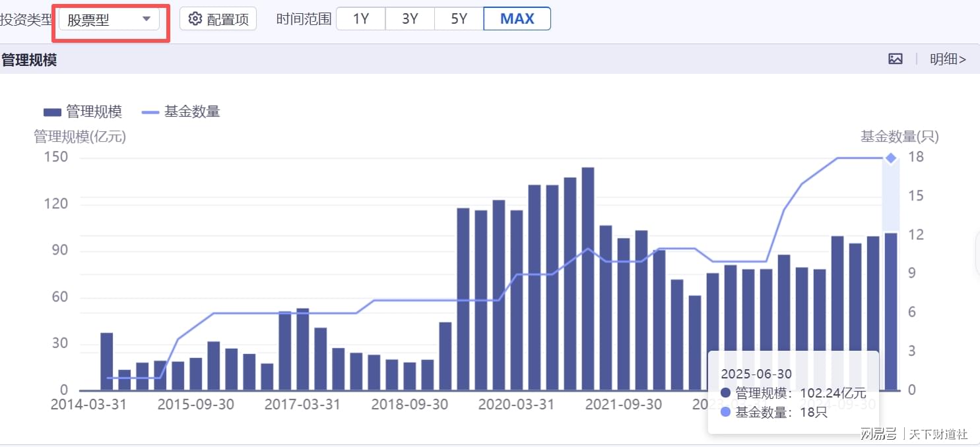Click the diamond marker on 基金数量 line
This screenshot has width=980, height=447.
point(891,158)
